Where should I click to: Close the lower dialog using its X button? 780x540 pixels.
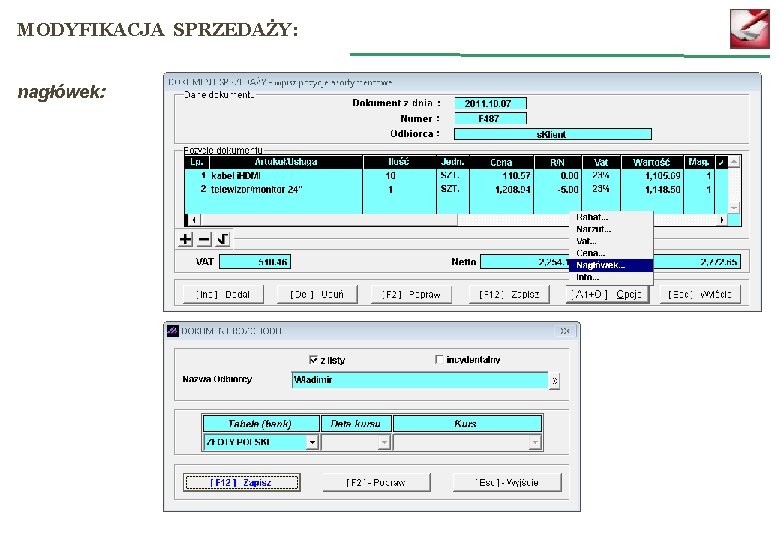click(565, 331)
